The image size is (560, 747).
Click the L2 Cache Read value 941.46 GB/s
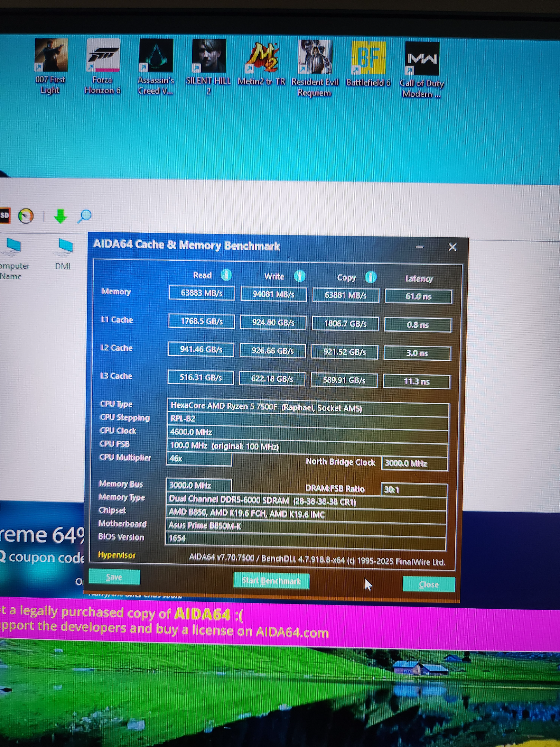pyautogui.click(x=201, y=349)
